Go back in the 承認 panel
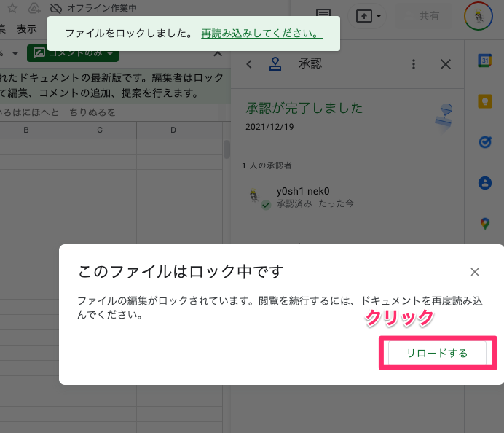Viewport: 504px width, 433px height. click(249, 64)
